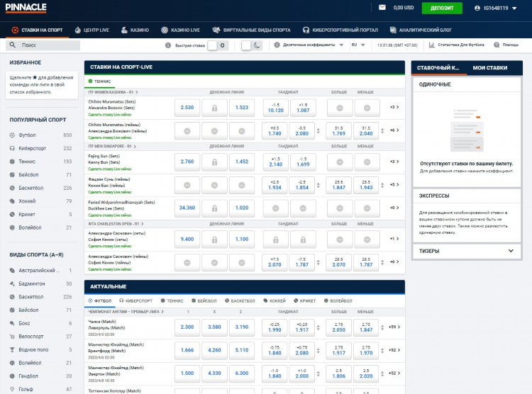The height and width of the screenshot is (394, 532).
Task: Open the user account icon IG1648119
Action: [477, 8]
